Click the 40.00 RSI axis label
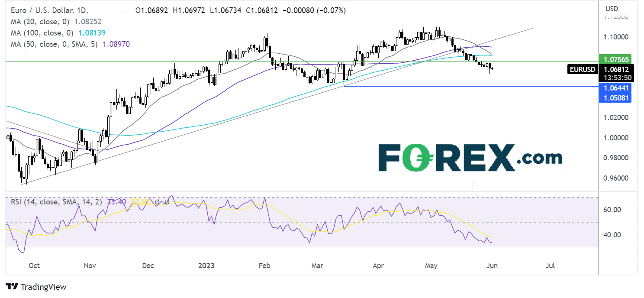This screenshot has width=644, height=298. click(613, 235)
